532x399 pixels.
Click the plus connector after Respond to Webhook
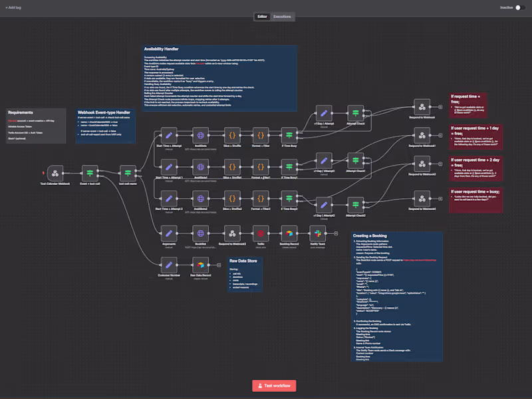440,107
